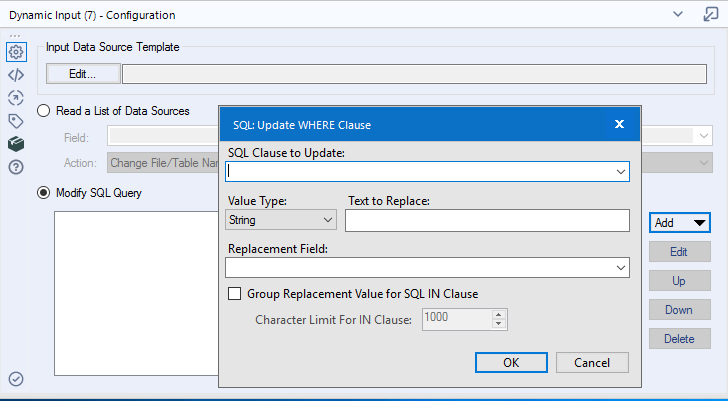Click the Text to Replace input field
The height and width of the screenshot is (401, 728).
(x=488, y=220)
